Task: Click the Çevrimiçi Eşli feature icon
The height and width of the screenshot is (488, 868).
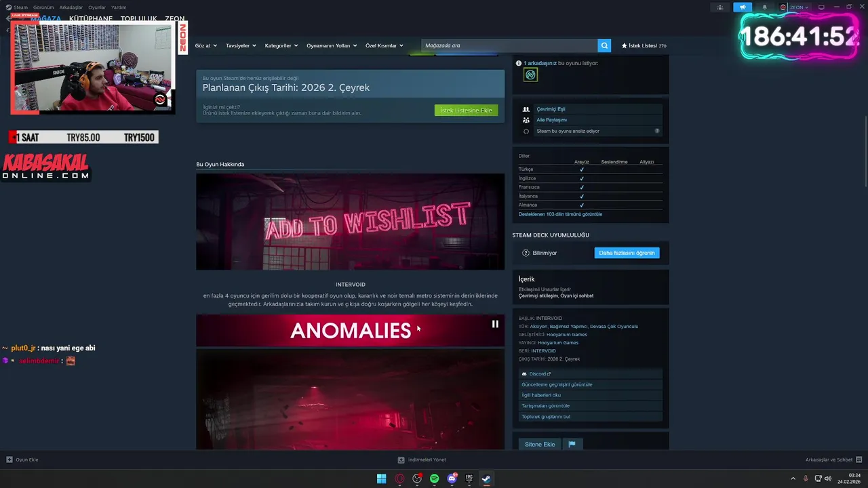Action: (526, 109)
